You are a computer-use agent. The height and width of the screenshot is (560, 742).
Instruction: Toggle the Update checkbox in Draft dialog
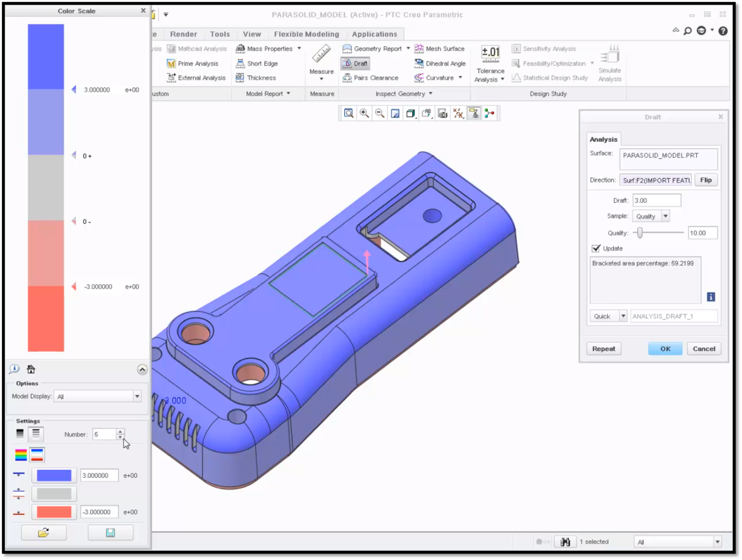pyautogui.click(x=596, y=248)
